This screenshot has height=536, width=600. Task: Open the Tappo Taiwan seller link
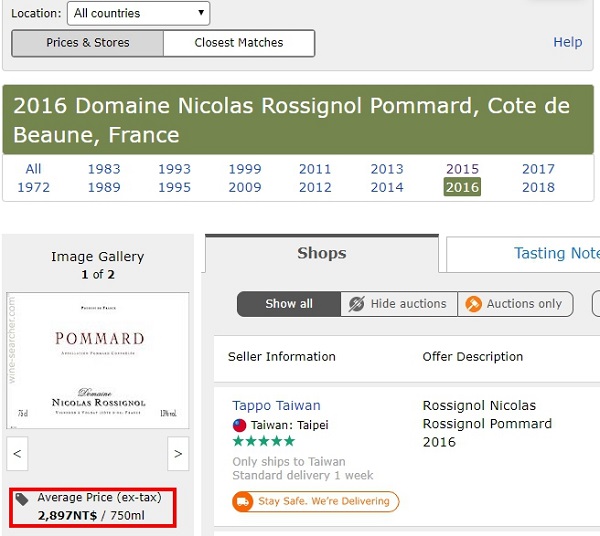276,406
